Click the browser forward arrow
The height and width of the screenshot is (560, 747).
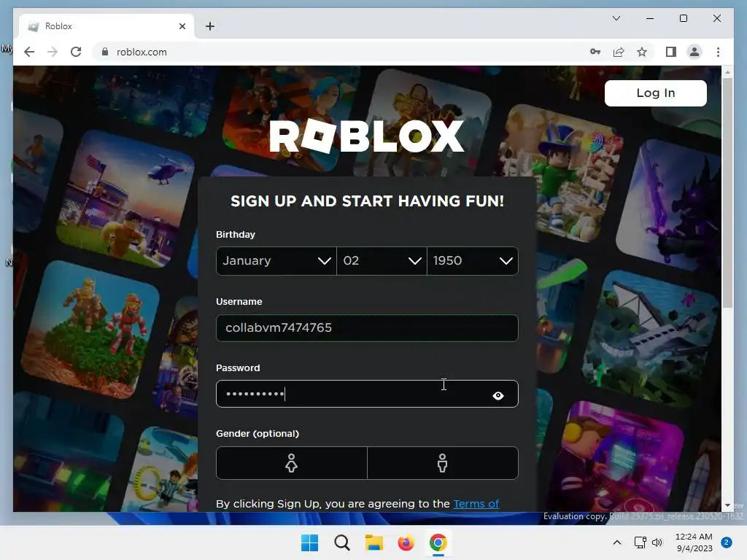point(53,52)
